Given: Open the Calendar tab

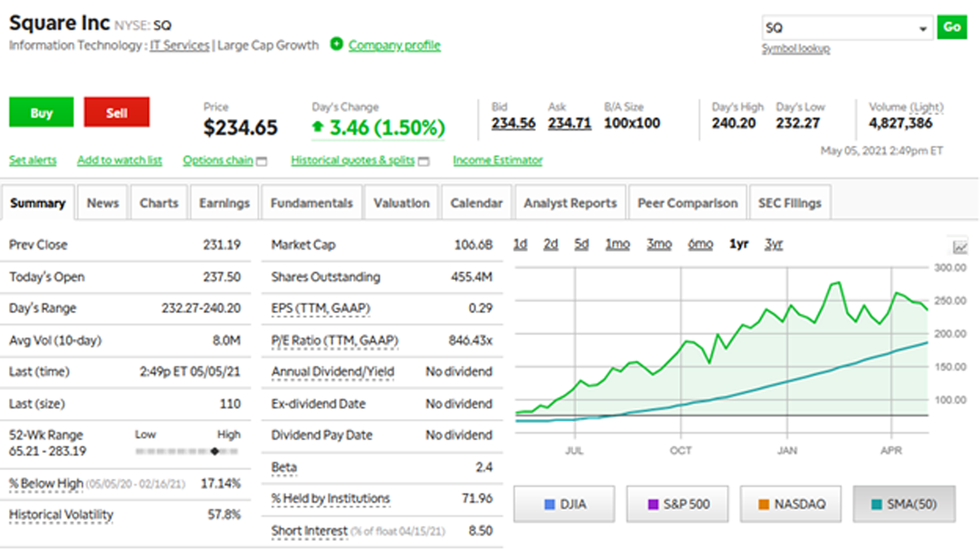Looking at the screenshot, I should (x=476, y=203).
